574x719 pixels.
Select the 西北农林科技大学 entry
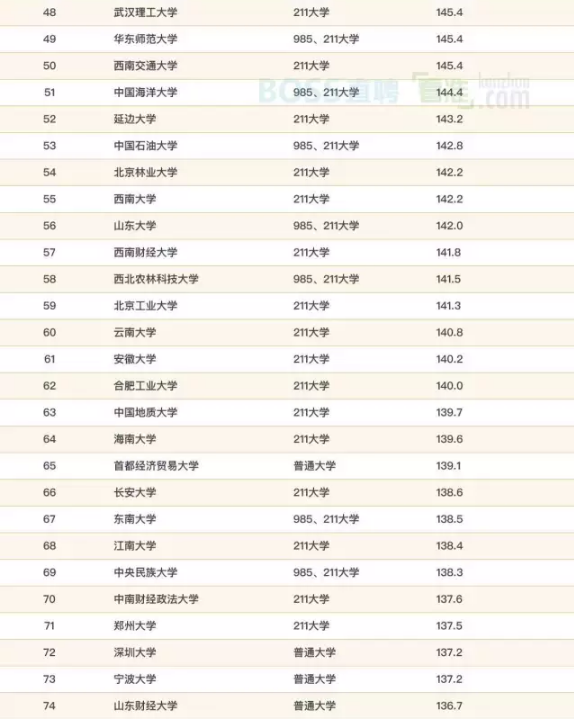coord(156,279)
